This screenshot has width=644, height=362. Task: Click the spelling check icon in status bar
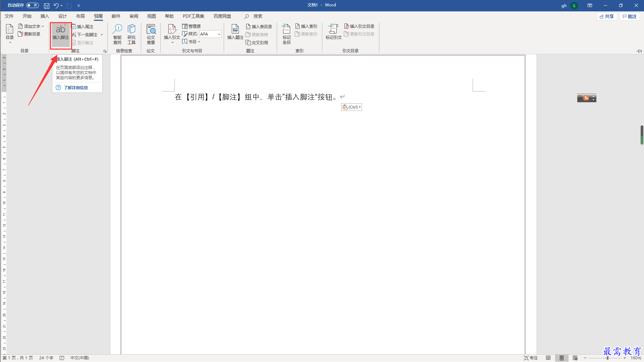(x=62, y=358)
